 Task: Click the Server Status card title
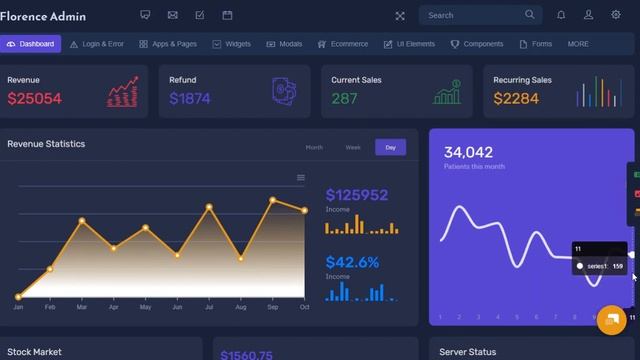coord(468,352)
